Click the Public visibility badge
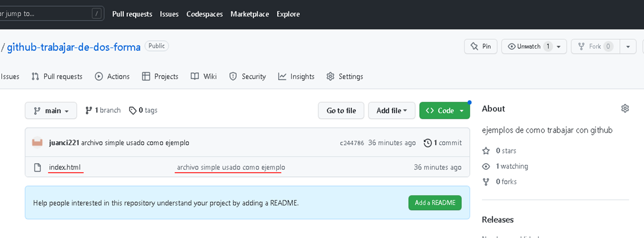Image resolution: width=644 pixels, height=238 pixels. [x=157, y=46]
